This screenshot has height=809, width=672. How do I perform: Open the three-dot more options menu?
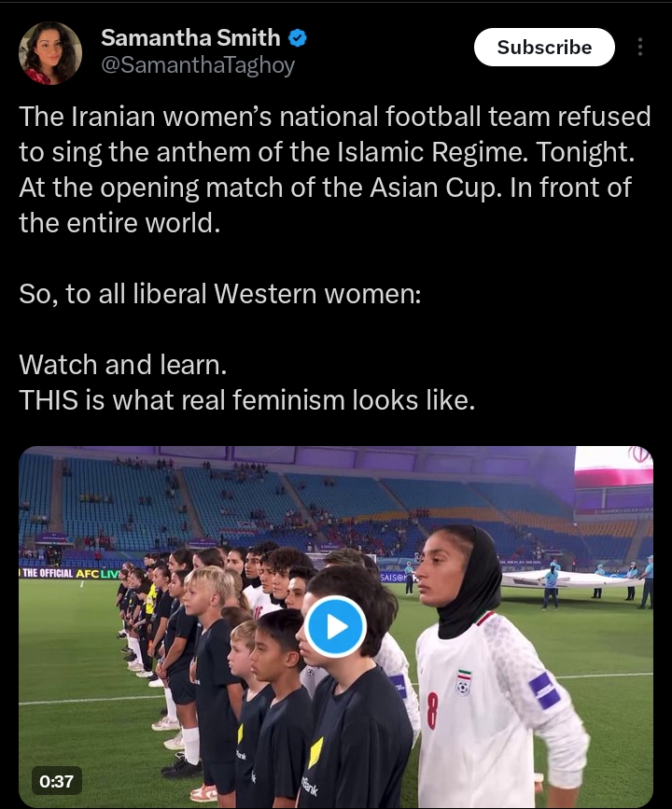click(x=640, y=47)
